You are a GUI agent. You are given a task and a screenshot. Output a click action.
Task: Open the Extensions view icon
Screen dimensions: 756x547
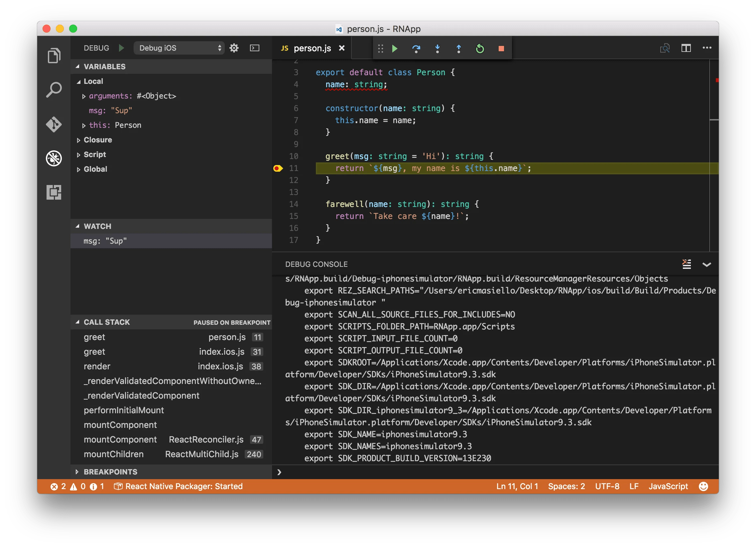(54, 192)
